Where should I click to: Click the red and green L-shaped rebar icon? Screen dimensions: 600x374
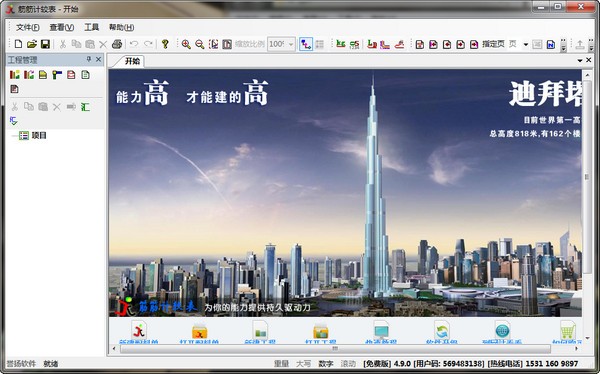pyautogui.click(x=371, y=44)
